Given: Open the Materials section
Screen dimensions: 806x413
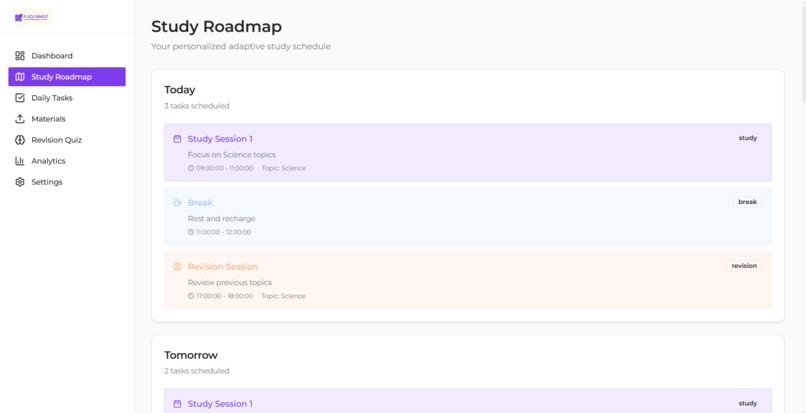Looking at the screenshot, I should click(67, 119).
